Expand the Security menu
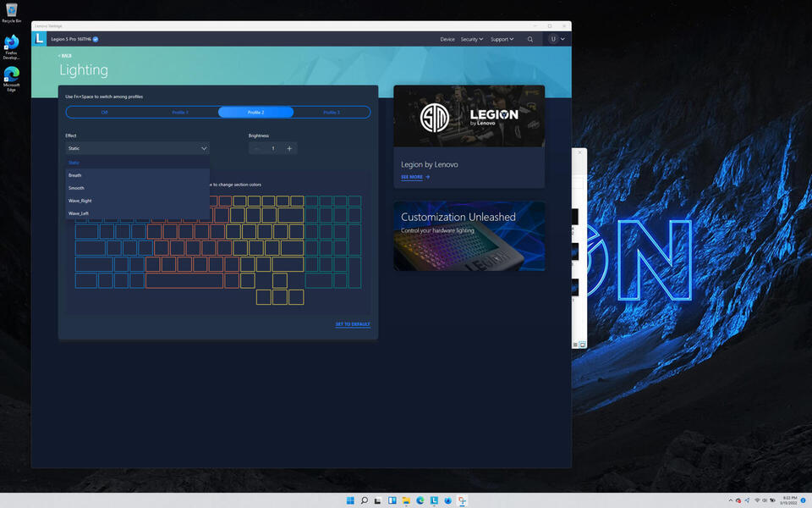The width and height of the screenshot is (812, 508). click(x=472, y=40)
